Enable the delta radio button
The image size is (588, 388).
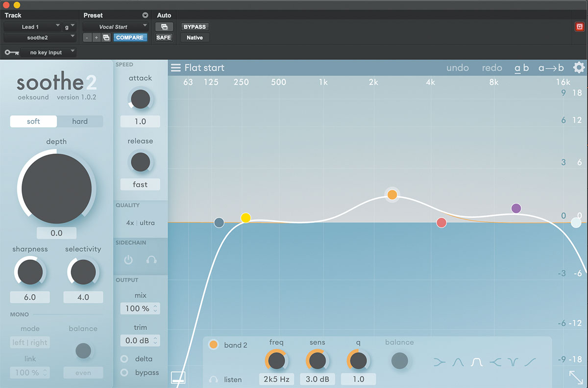click(124, 359)
